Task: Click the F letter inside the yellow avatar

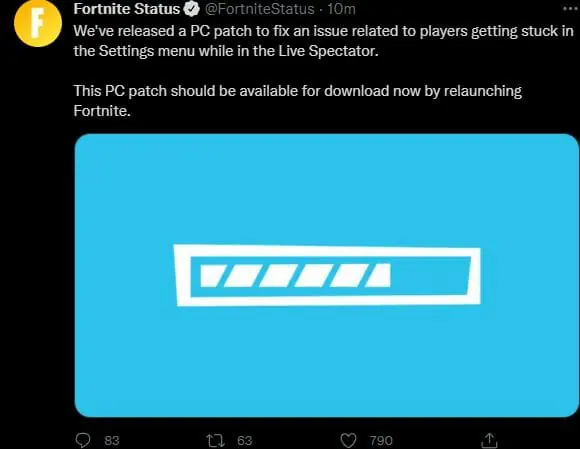Action: point(38,23)
